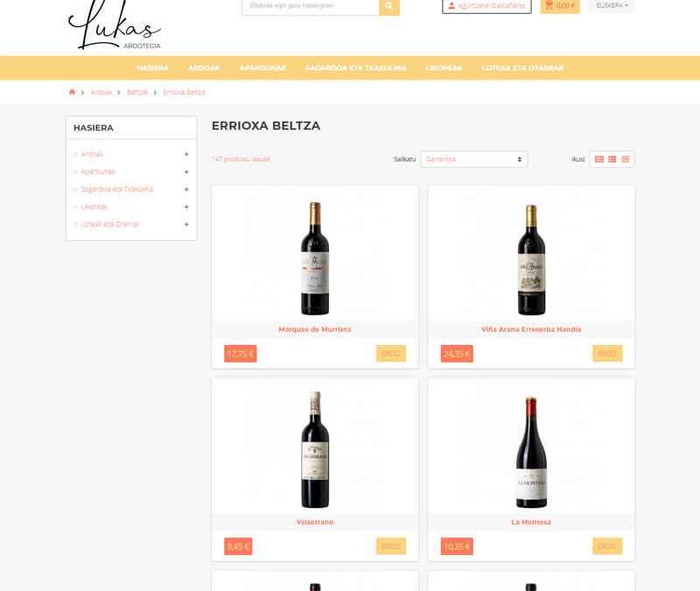Open Loteak eta Otarrak menu item
The height and width of the screenshot is (591, 700).
522,68
